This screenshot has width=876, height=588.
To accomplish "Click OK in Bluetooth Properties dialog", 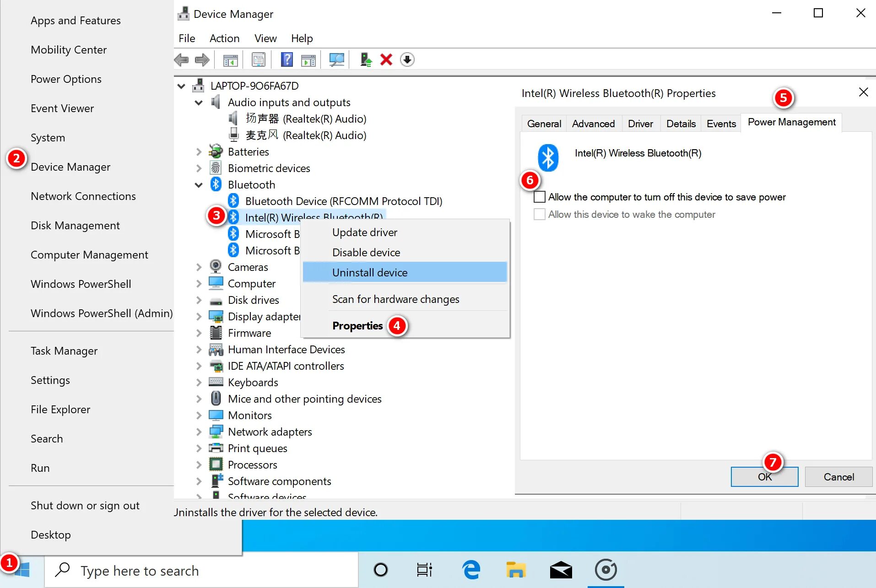I will pos(764,477).
